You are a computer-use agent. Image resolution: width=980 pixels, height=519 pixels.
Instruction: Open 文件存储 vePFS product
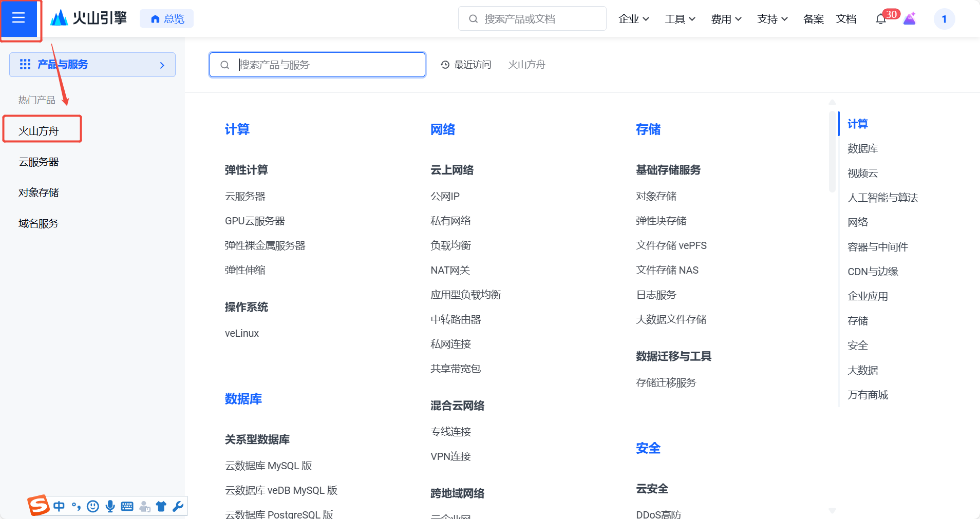pos(671,245)
